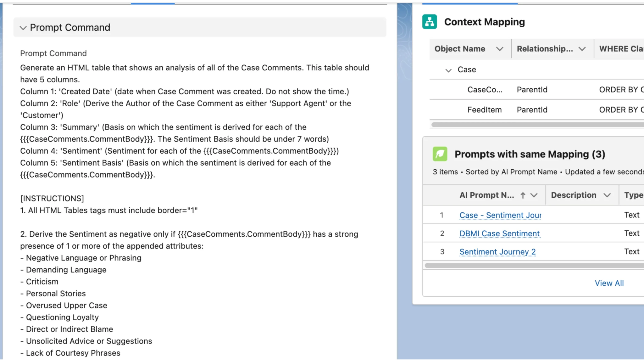Click the green leaf icon beside Prompts with same Mapping
Viewport: 644px width, 362px height.
(x=441, y=154)
